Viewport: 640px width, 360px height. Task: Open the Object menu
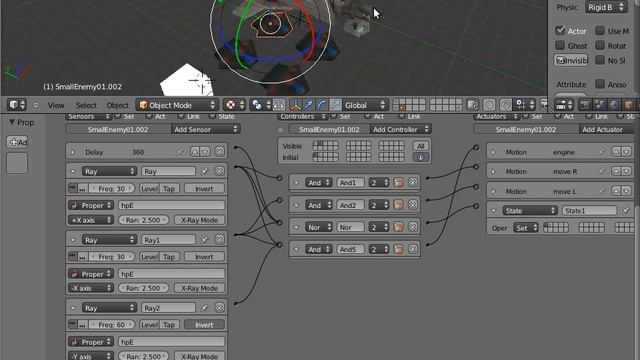(118, 105)
